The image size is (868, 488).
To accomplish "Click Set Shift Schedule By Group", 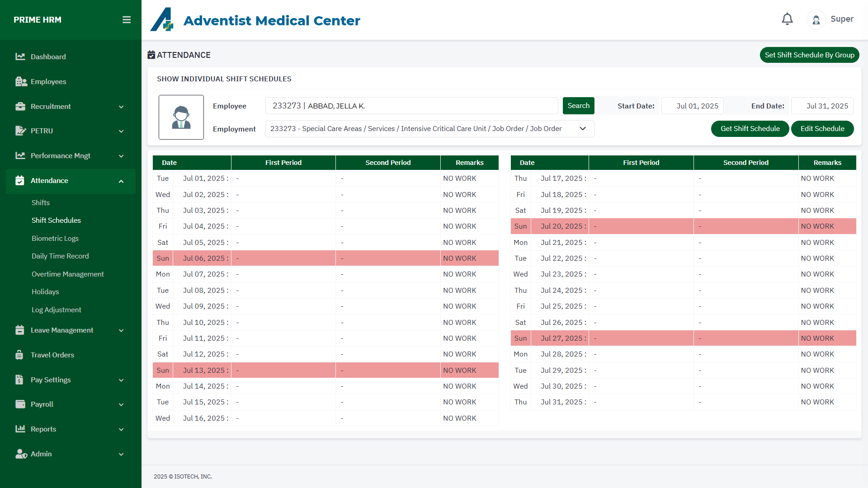I will point(809,55).
